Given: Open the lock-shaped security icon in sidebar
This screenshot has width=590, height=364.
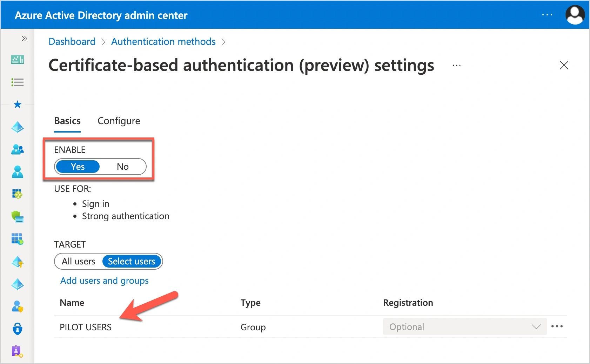Looking at the screenshot, I should tap(17, 329).
